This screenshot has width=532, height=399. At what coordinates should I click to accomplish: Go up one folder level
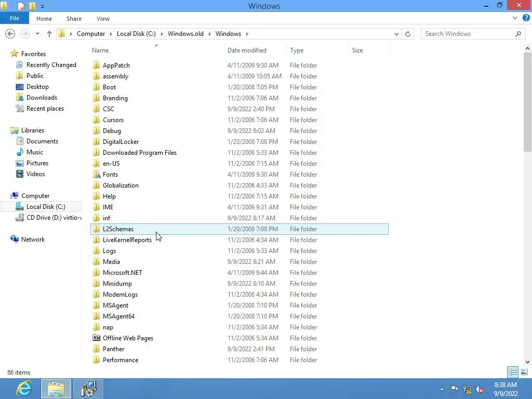pyautogui.click(x=49, y=34)
